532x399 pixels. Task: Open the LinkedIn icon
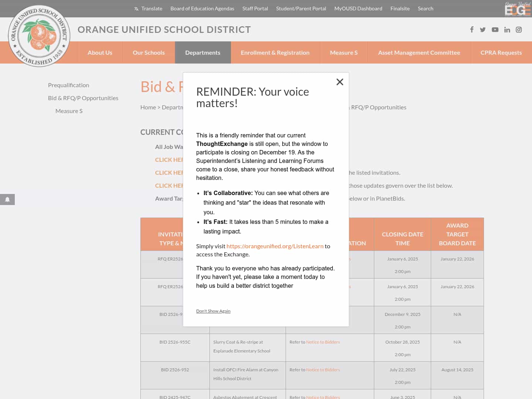point(507,30)
